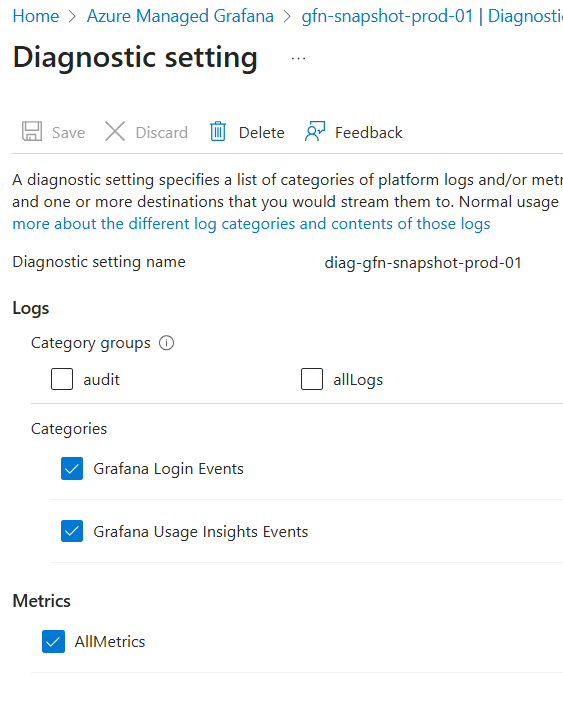
Task: Click the Grafana Usage Insights Events label
Action: pos(200,532)
